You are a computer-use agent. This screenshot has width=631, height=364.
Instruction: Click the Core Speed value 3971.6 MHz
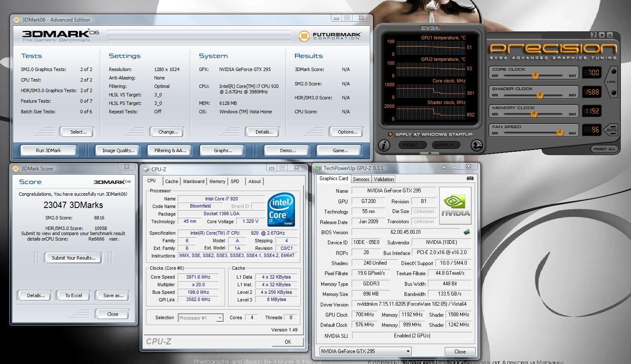click(x=198, y=277)
